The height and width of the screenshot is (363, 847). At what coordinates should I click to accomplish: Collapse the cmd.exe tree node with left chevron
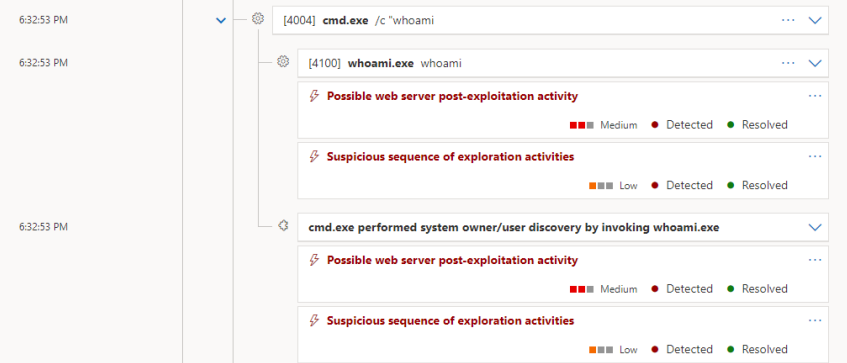pyautogui.click(x=220, y=21)
